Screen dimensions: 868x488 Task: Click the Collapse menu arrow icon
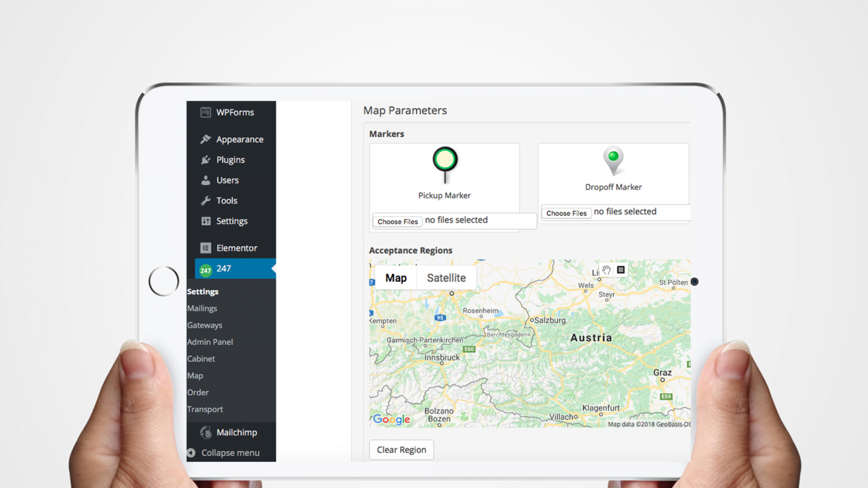[191, 453]
